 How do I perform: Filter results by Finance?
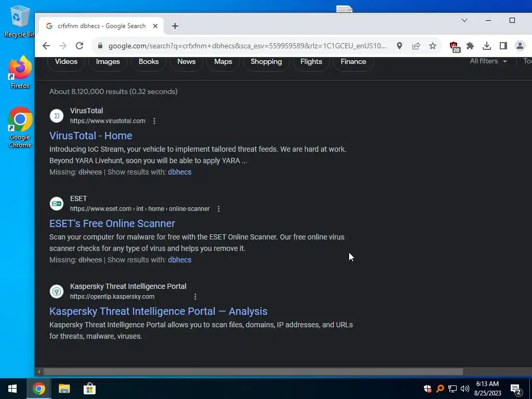[x=353, y=62]
